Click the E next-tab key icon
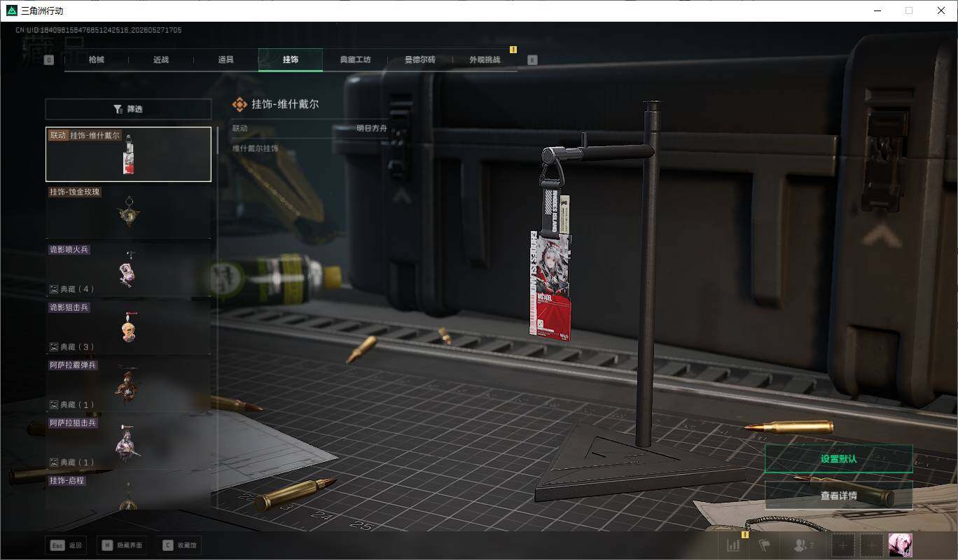 coord(532,60)
